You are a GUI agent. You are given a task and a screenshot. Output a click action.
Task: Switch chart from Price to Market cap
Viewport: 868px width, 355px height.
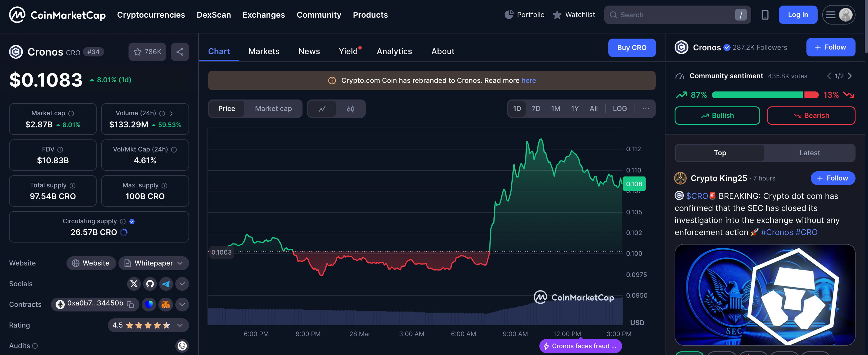[273, 109]
